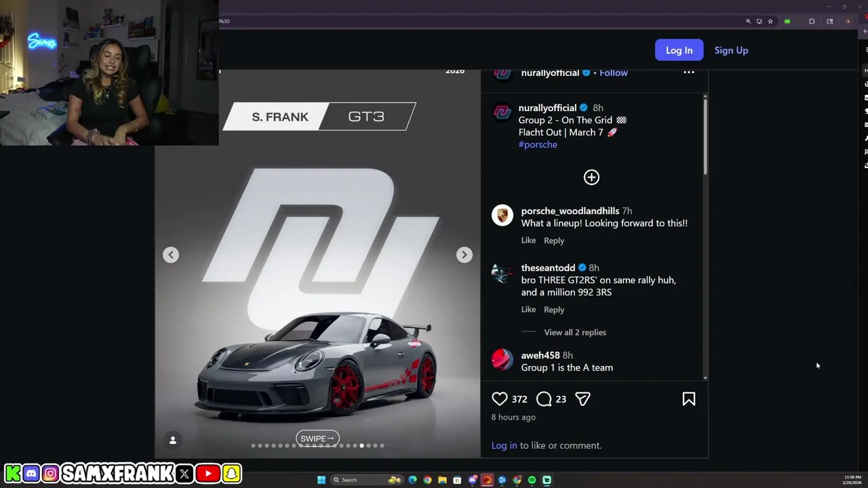Click porsche_woodlandhills username
Image resolution: width=868 pixels, height=488 pixels.
(x=570, y=211)
